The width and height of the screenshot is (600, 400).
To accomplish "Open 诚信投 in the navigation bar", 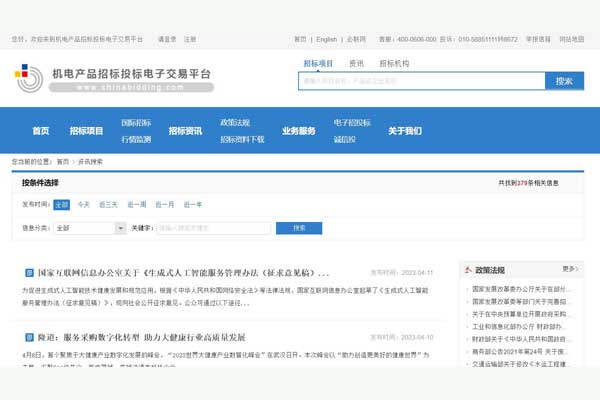I will (x=344, y=139).
